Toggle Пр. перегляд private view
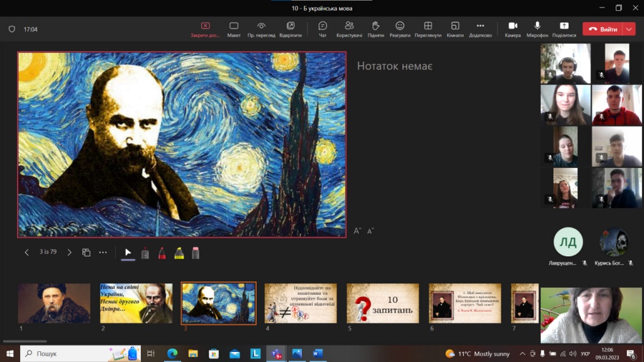 pos(261,29)
